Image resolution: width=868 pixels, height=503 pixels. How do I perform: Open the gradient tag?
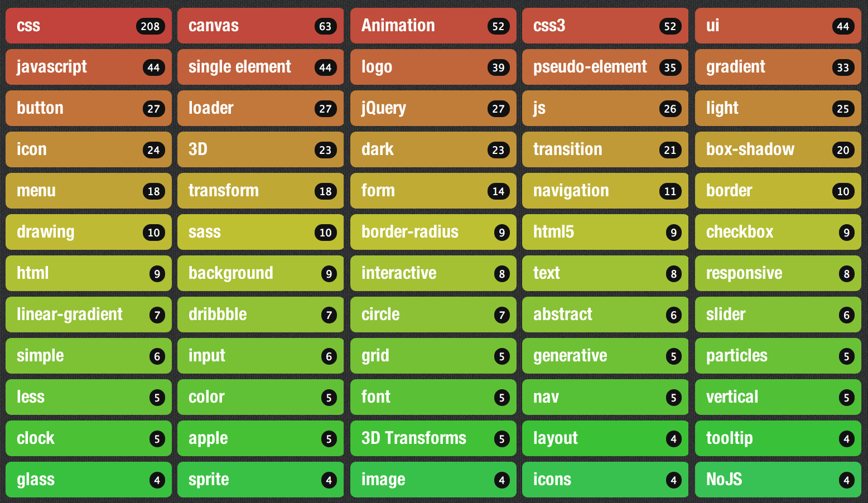coord(778,67)
